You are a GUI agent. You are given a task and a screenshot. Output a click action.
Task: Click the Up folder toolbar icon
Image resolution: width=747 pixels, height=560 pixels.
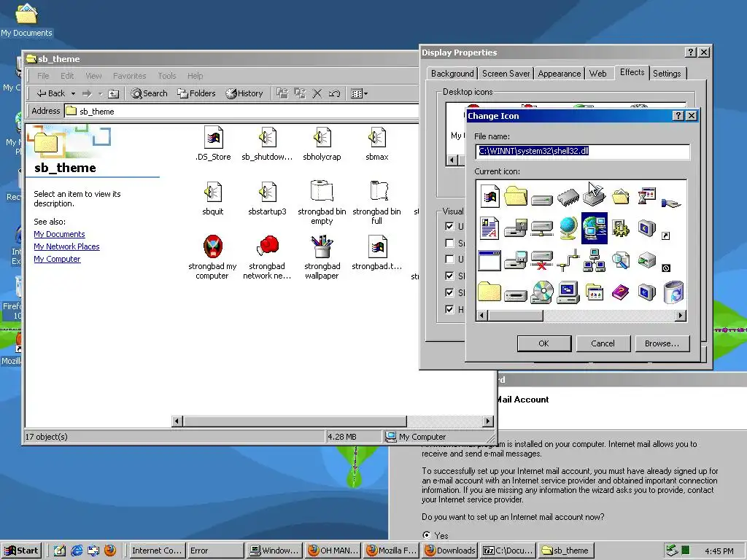(x=113, y=93)
